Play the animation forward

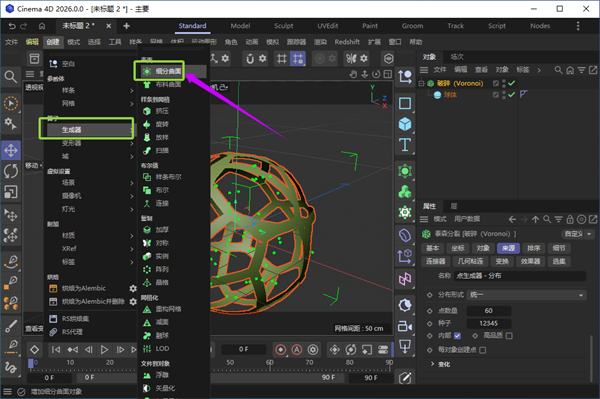pos(104,350)
